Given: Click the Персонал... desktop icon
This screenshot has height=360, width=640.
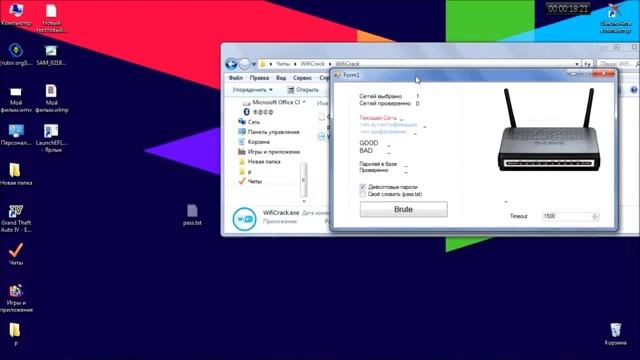Looking at the screenshot, I should (x=16, y=135).
